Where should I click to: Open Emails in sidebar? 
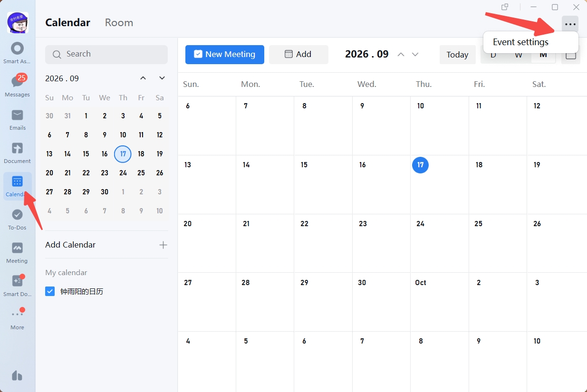tap(17, 119)
